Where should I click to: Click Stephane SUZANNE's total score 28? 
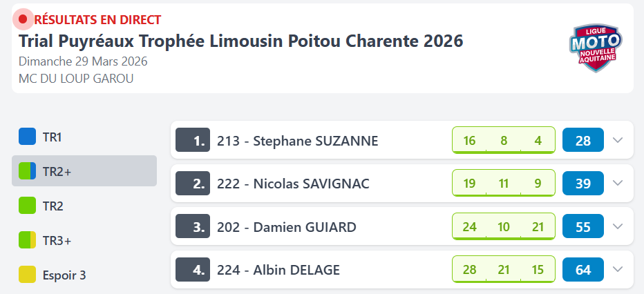pyautogui.click(x=583, y=141)
